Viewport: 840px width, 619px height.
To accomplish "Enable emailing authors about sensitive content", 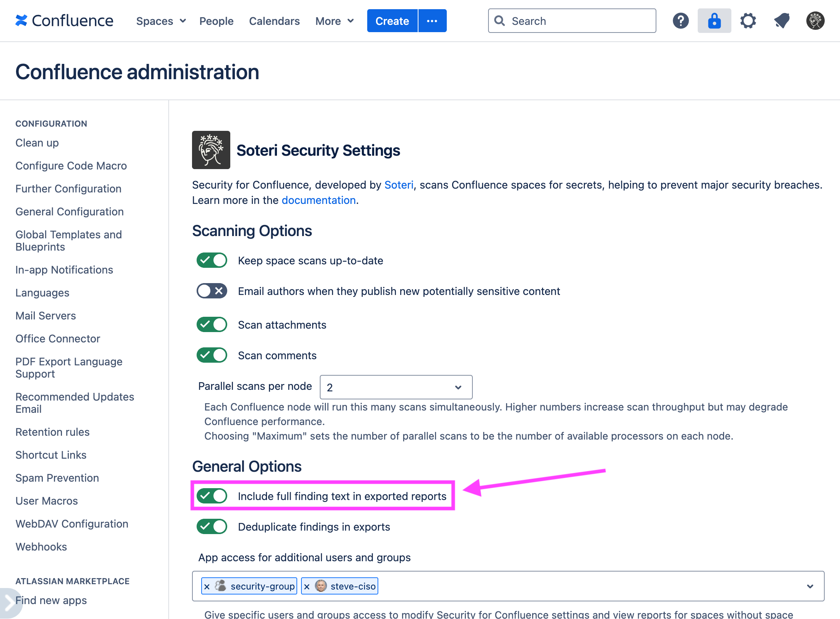I will [212, 291].
